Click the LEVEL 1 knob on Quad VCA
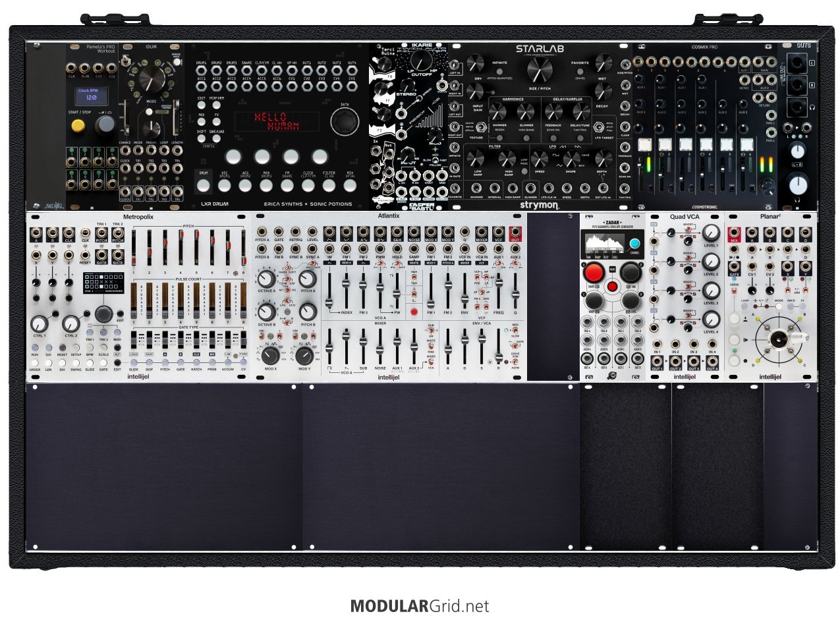 (711, 233)
